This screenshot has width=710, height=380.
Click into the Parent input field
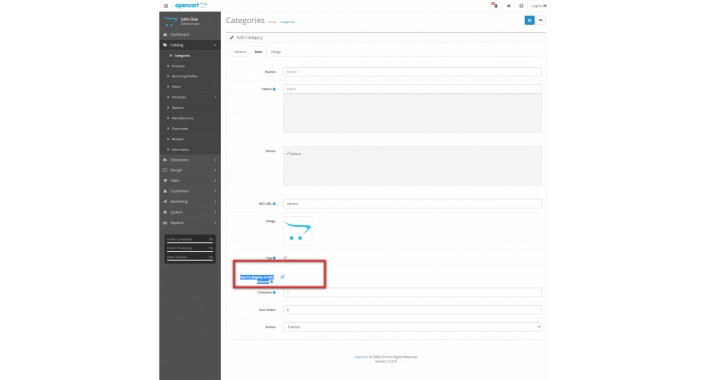pyautogui.click(x=412, y=72)
